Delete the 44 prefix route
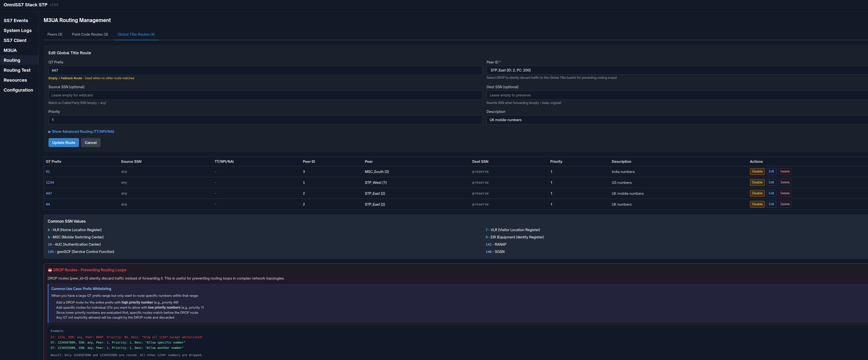Screen dimensions: 868x360 tap(785, 204)
